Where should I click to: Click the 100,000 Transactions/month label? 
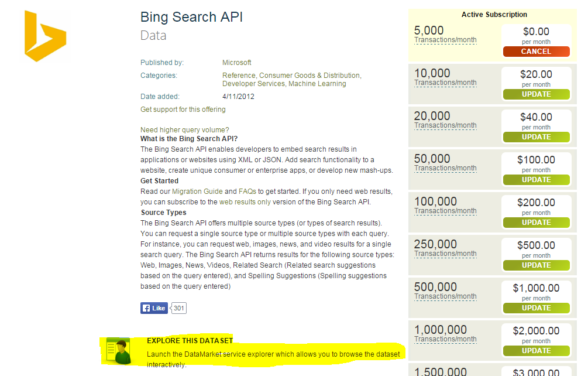445,206
